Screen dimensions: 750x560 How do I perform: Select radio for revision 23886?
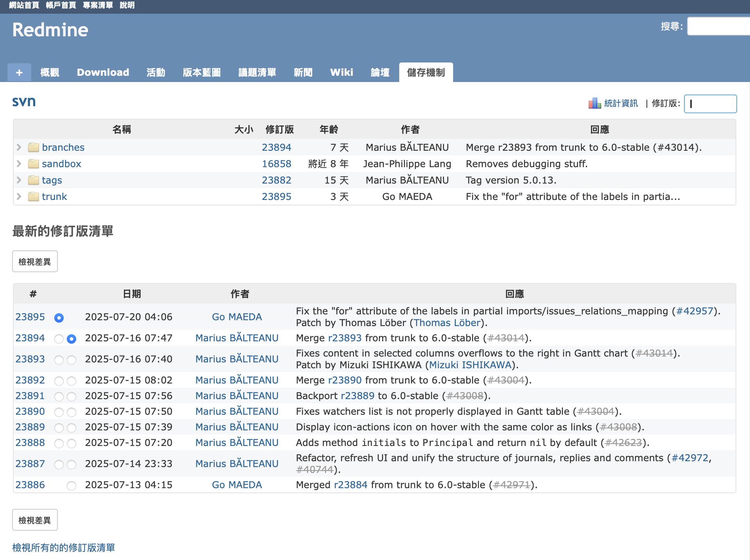71,485
